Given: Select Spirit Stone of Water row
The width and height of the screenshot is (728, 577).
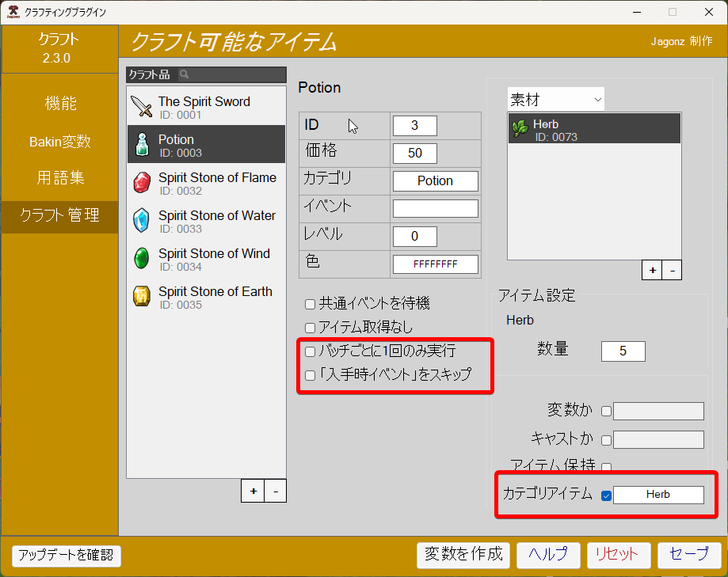Looking at the screenshot, I should click(x=207, y=221).
